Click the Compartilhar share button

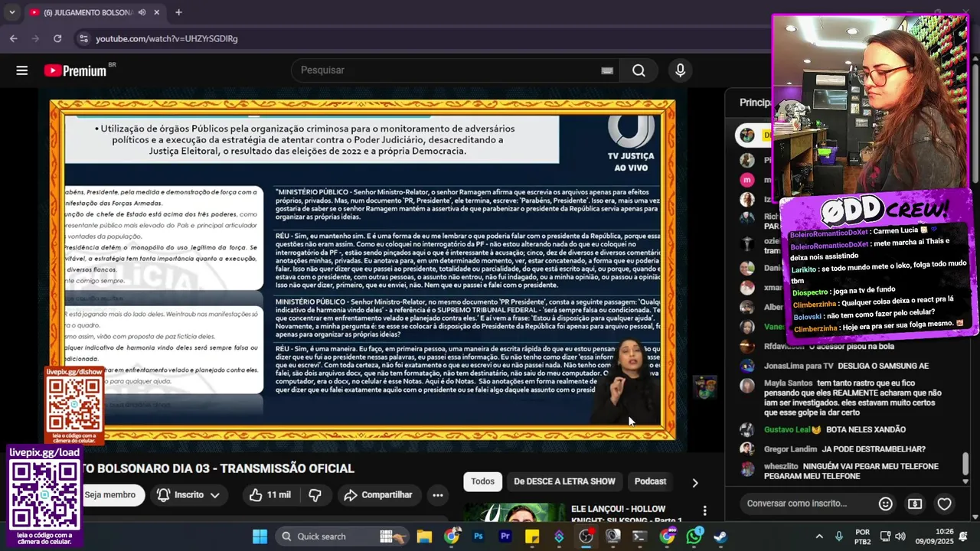(378, 495)
